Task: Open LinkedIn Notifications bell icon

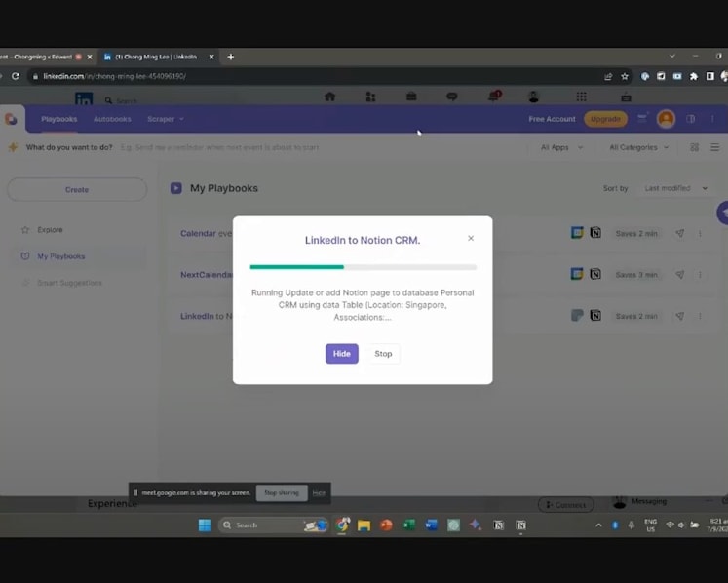Action: [493, 97]
